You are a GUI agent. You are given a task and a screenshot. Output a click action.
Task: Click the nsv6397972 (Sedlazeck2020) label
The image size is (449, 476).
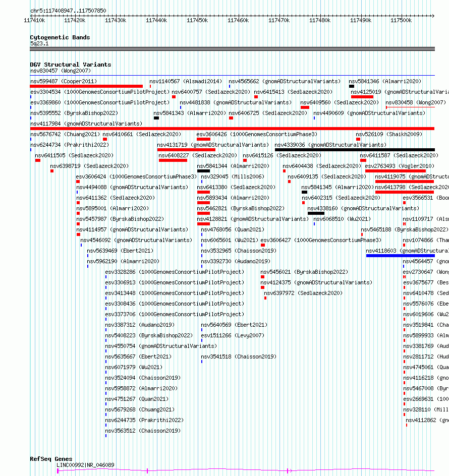click(x=303, y=293)
